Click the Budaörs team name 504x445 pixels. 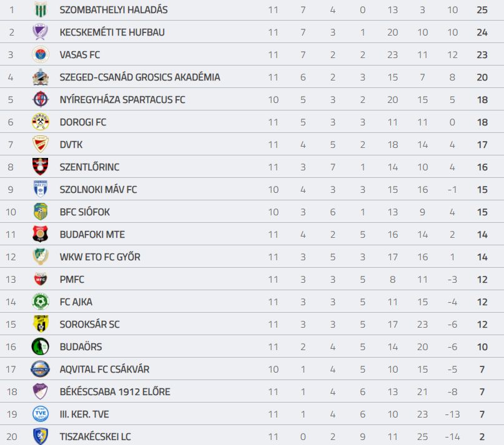pyautogui.click(x=81, y=347)
